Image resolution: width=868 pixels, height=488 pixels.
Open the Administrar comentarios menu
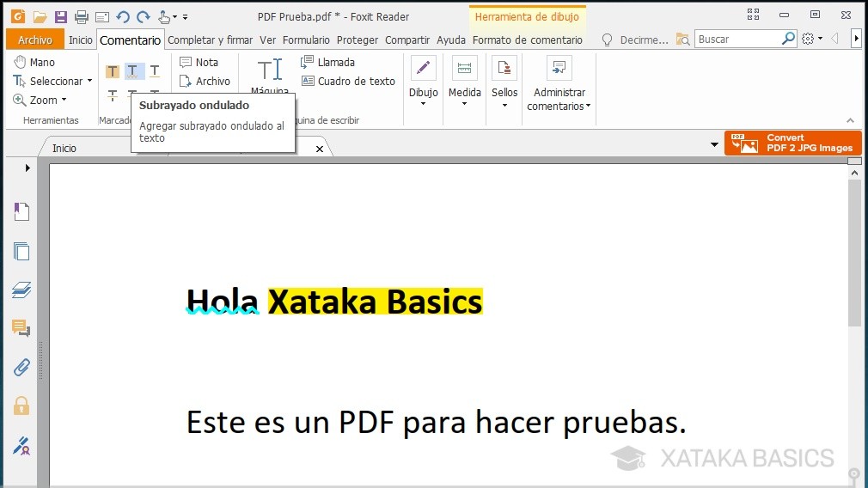point(559,83)
